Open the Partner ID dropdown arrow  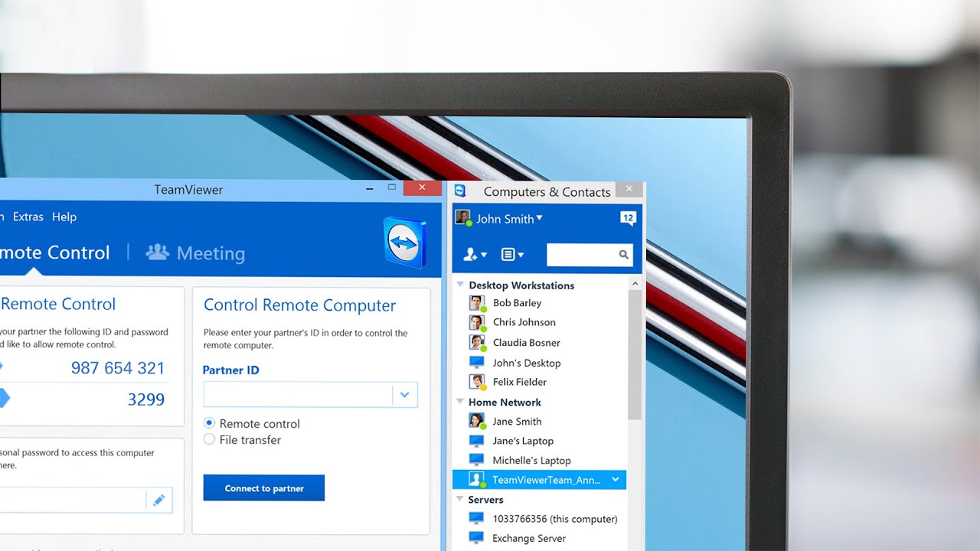tap(404, 395)
